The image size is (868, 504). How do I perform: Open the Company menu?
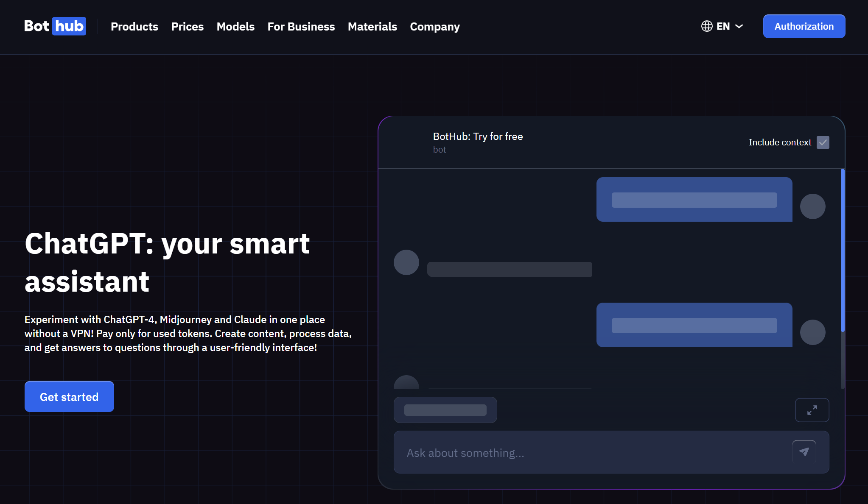click(x=435, y=27)
